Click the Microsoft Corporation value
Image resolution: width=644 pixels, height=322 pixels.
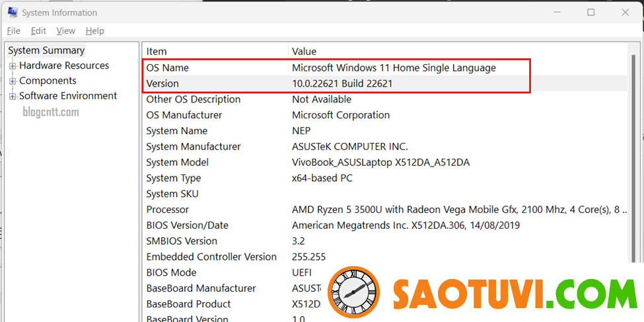coord(341,115)
